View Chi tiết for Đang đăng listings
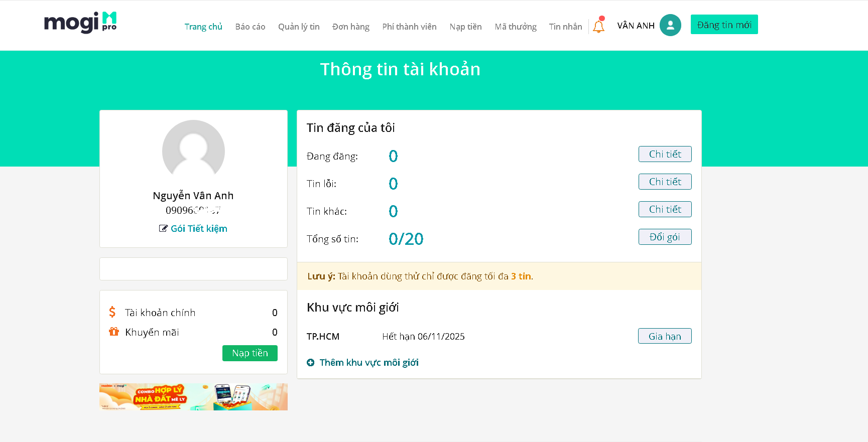 click(x=665, y=154)
